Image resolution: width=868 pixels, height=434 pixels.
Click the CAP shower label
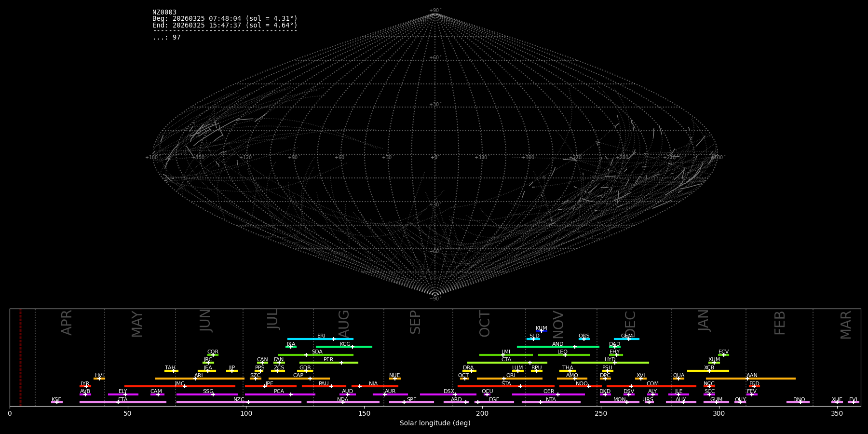click(x=298, y=376)
